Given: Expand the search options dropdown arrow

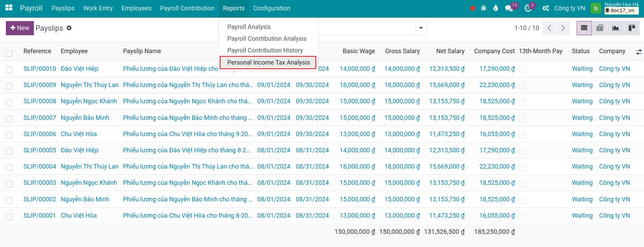Looking at the screenshot, I should (x=421, y=28).
